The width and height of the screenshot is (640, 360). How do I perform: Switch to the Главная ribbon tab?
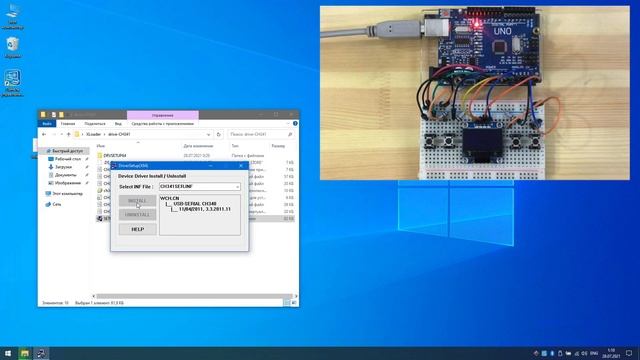point(68,124)
